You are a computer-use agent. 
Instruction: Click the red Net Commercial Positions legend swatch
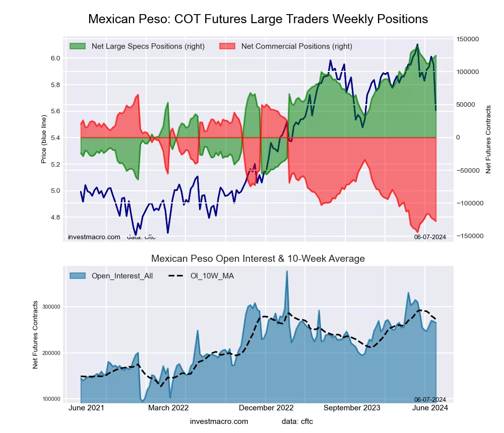227,46
